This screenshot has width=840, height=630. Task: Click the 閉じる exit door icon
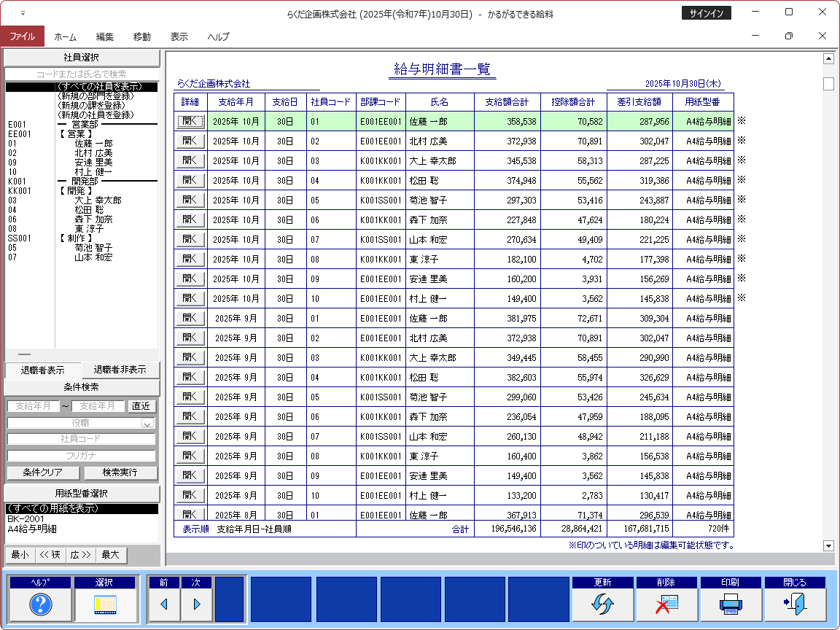click(x=795, y=604)
